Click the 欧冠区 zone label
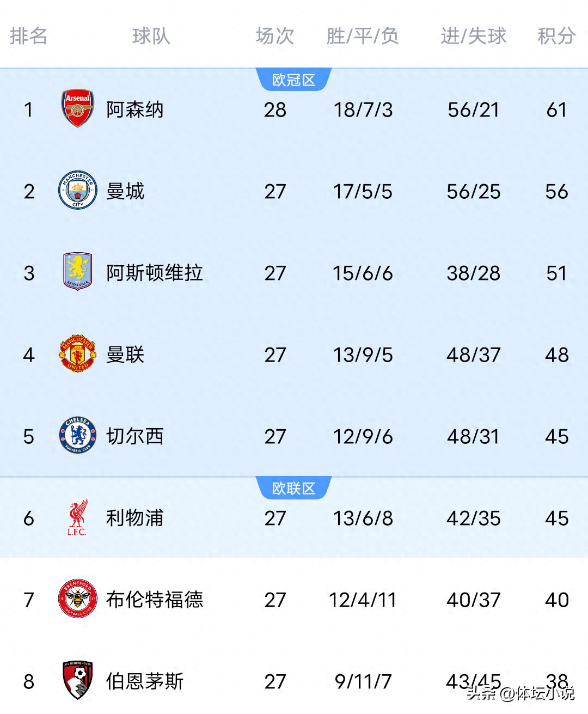The height and width of the screenshot is (714, 588). click(293, 80)
